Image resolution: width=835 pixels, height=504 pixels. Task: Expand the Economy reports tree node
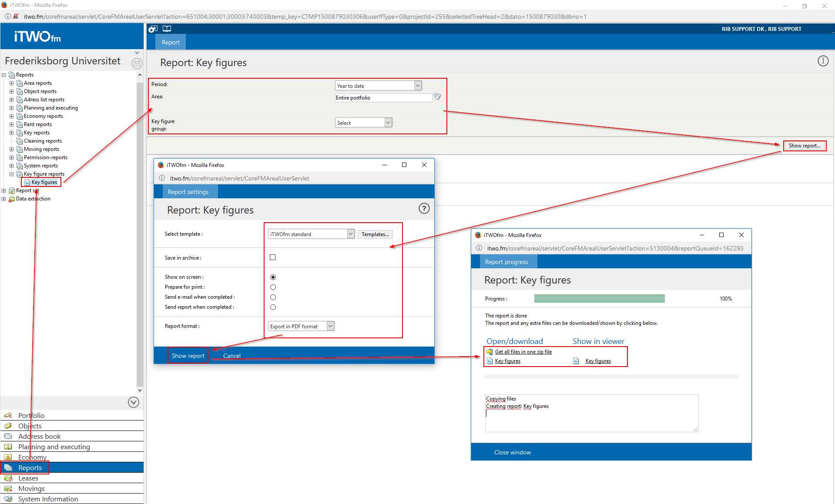[x=12, y=116]
